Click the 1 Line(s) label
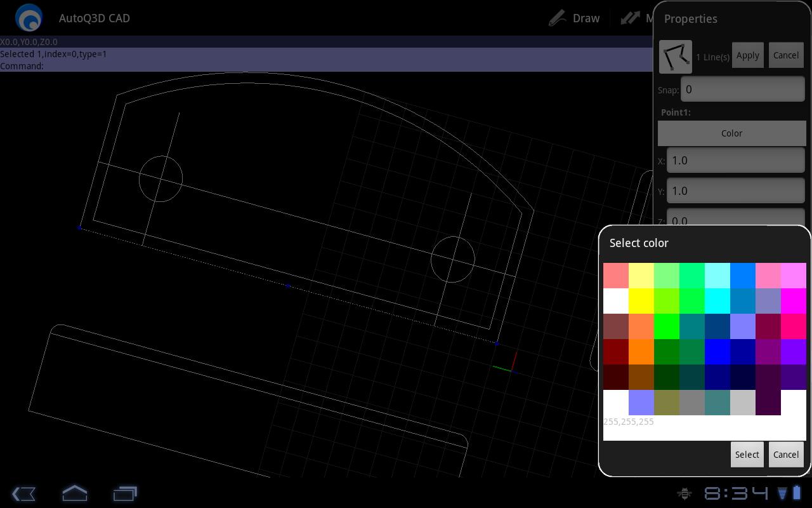The height and width of the screenshot is (508, 812). point(712,57)
